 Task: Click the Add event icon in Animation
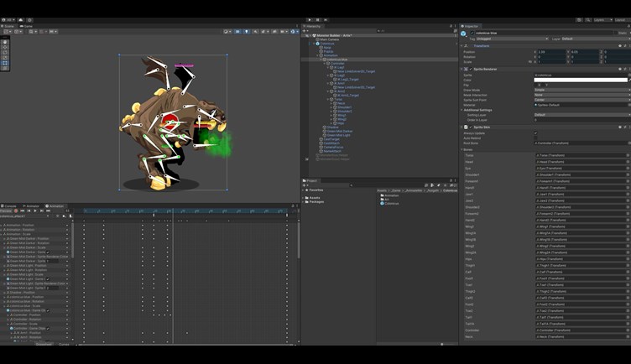70,216
